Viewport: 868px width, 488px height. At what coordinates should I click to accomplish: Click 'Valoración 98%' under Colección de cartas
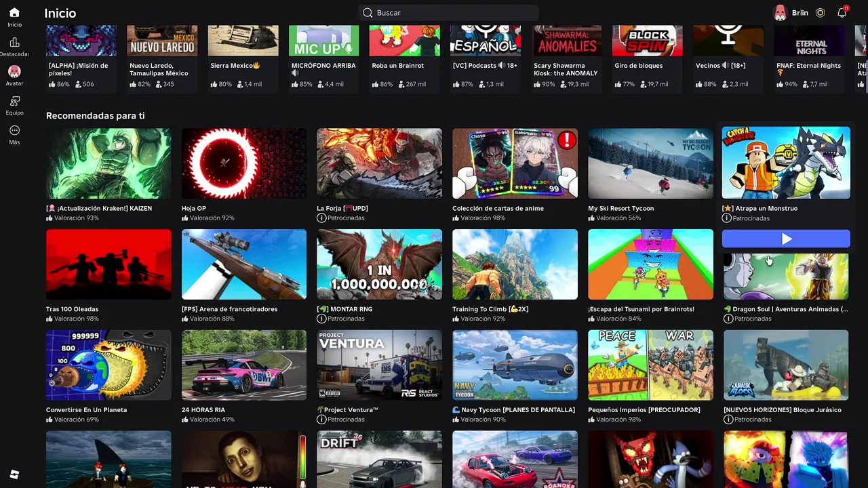(x=483, y=218)
